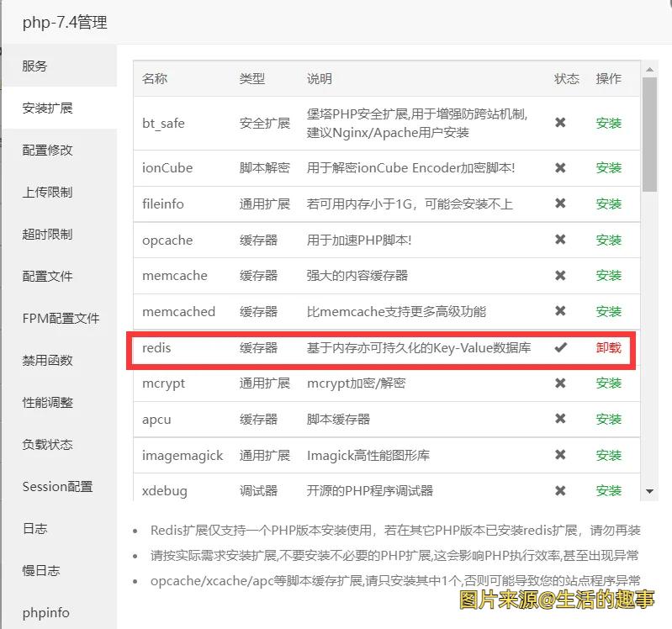This screenshot has width=672, height=629.
Task: Click the redis installed checkmark status icon
Action: (560, 347)
